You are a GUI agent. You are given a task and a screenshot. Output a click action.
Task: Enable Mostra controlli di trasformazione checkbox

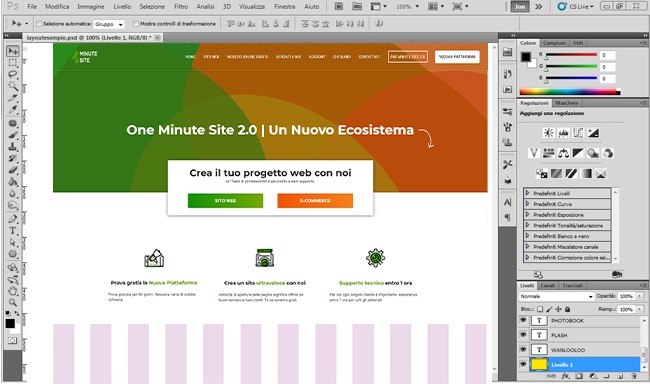pos(136,24)
